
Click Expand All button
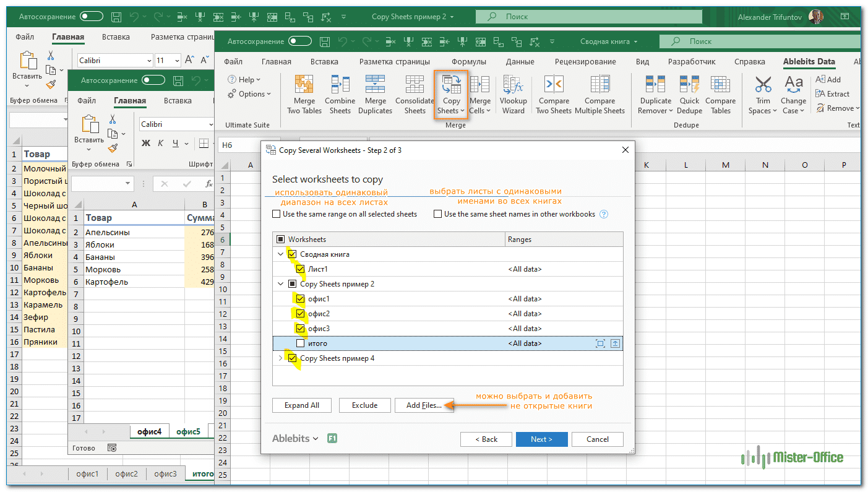(x=302, y=405)
